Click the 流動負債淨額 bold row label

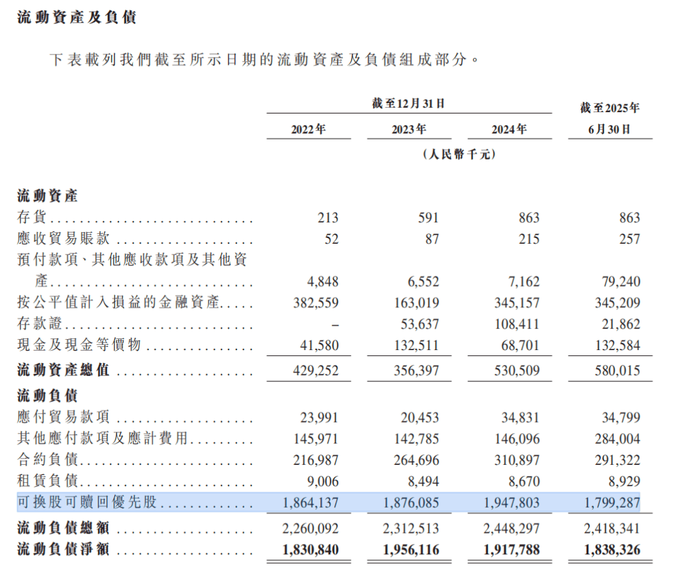click(63, 550)
